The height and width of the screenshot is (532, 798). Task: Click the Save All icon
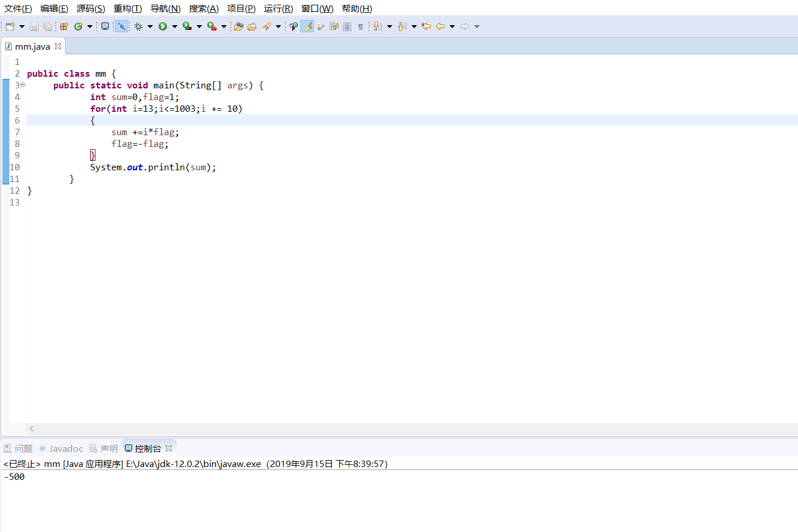tap(47, 26)
